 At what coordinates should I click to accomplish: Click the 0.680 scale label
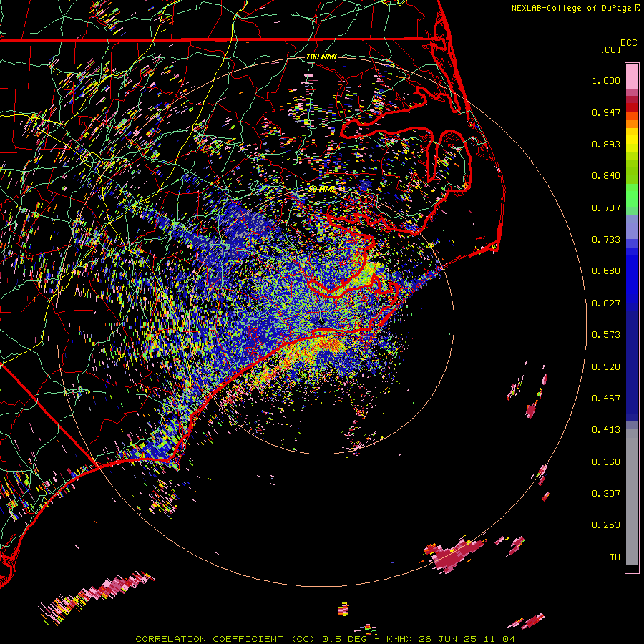pyautogui.click(x=606, y=271)
